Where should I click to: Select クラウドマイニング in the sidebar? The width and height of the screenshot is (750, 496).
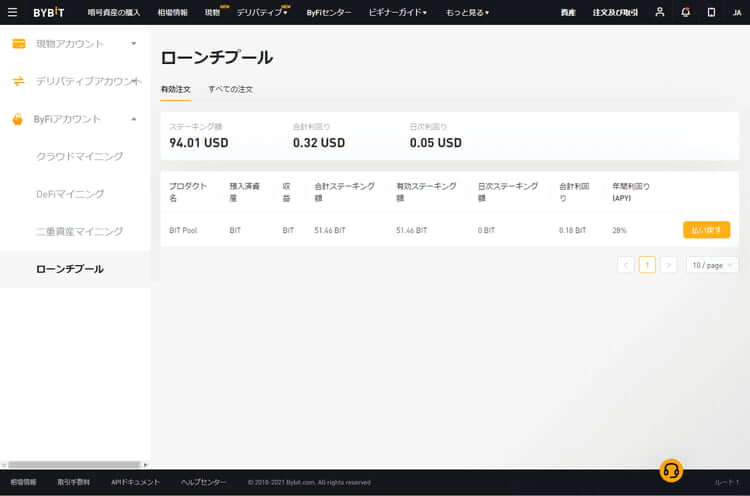pos(80,156)
